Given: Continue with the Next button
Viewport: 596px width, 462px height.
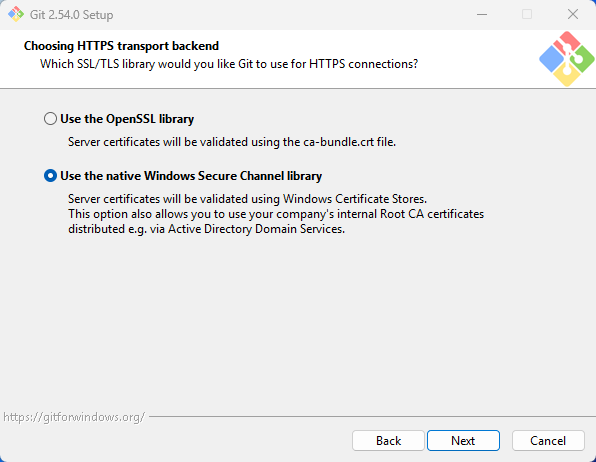Looking at the screenshot, I should (x=463, y=441).
